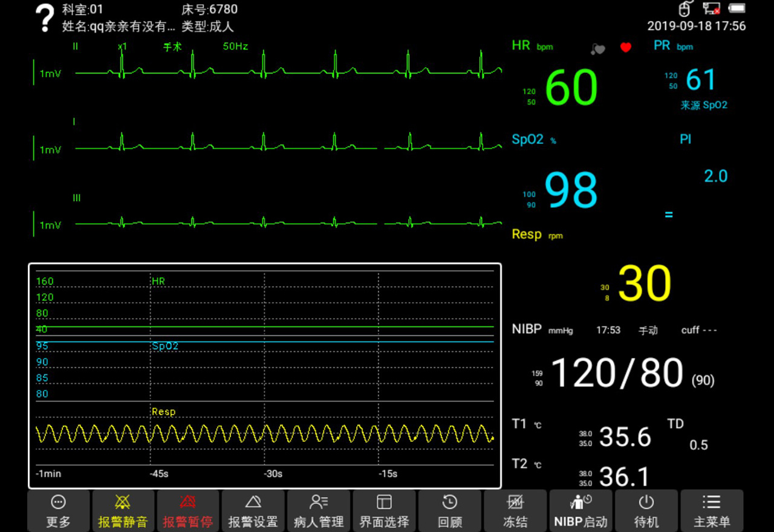Click the 来源 SpO2 source label
The height and width of the screenshot is (532, 774).
704,105
